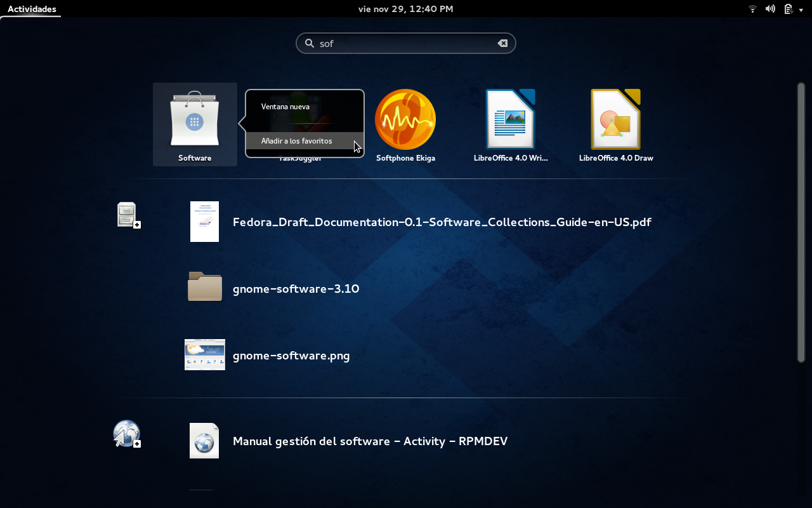Open the Manual gestión del software page icon

(x=204, y=441)
